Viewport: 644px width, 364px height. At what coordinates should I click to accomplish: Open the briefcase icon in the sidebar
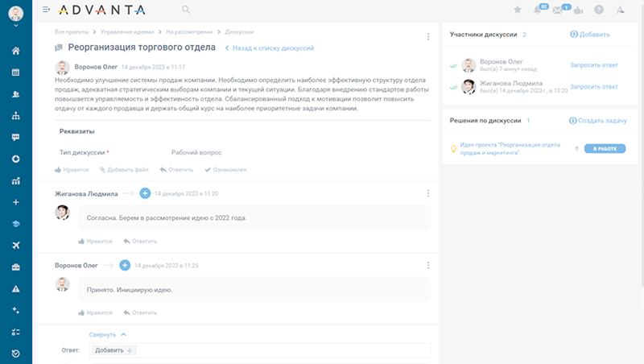click(x=16, y=267)
